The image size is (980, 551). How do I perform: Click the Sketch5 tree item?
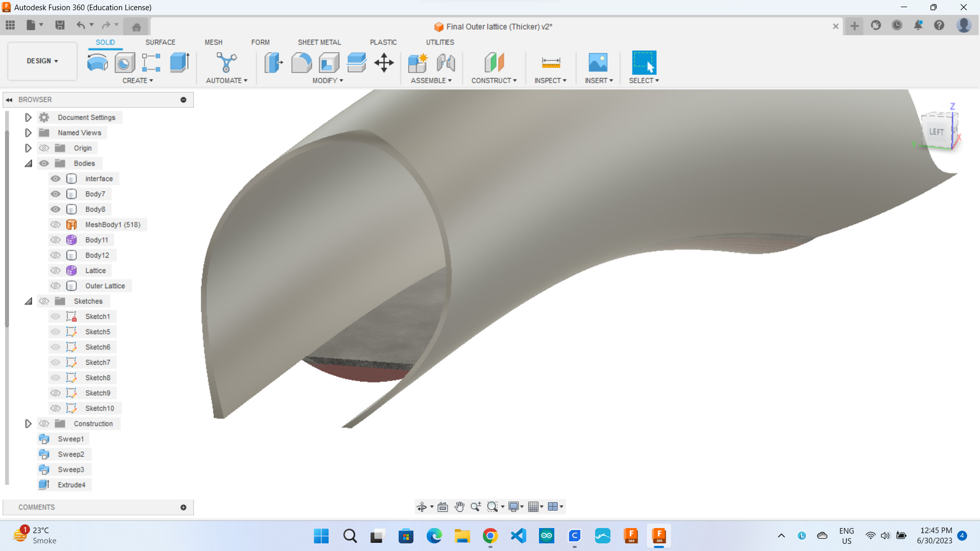(x=98, y=332)
